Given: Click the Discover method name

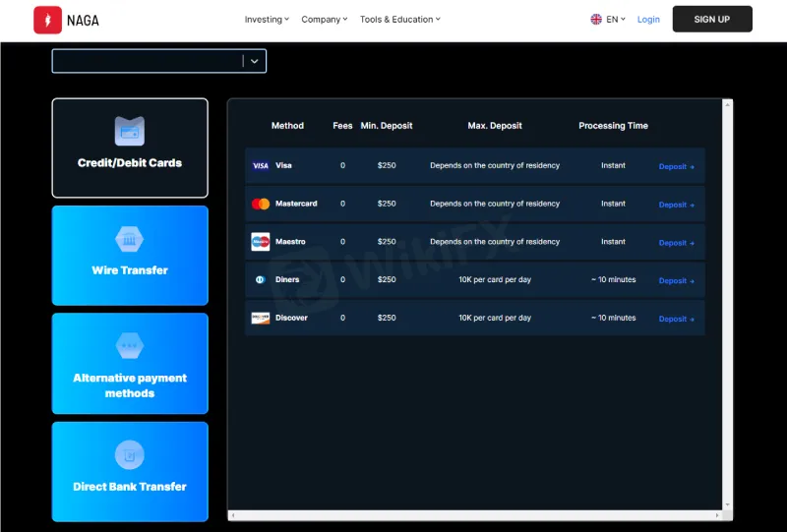Looking at the screenshot, I should pos(291,318).
